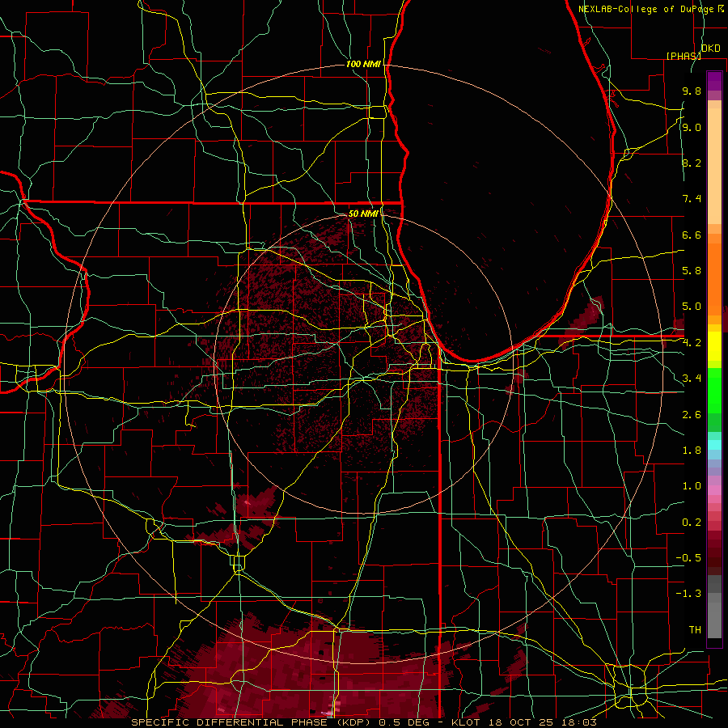Screen dimensions: 728x728
Task: Click the 50 NMI range ring label
Action: point(363,214)
